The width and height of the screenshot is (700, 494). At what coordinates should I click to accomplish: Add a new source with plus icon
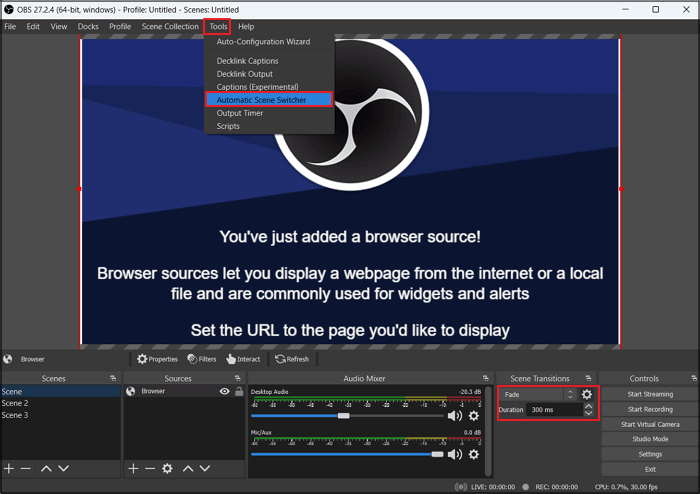tap(132, 468)
